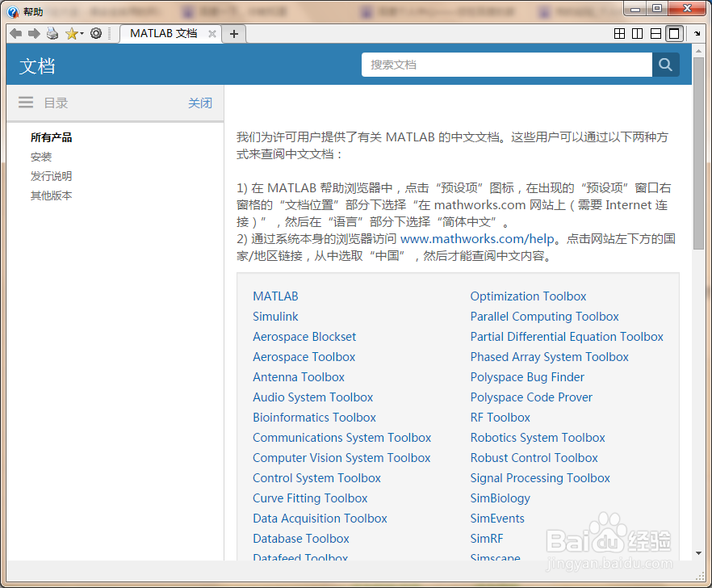Viewport: 712px width, 588px height.
Task: Open Robotics System Toolbox link
Action: coord(538,438)
